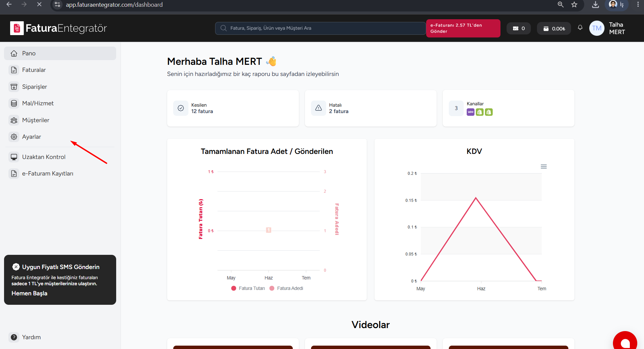The width and height of the screenshot is (644, 349).
Task: Click the e-Faturanı 2.57 TL'den Gönder button
Action: tap(463, 28)
